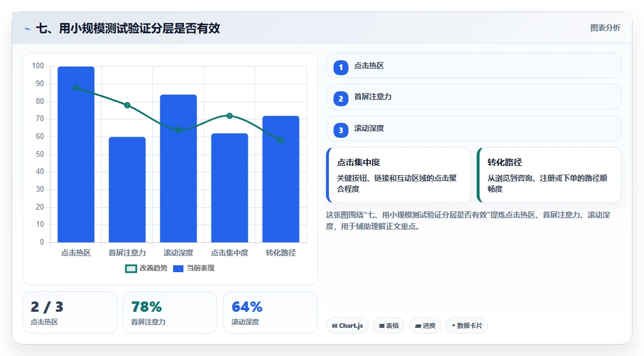Click the icon in the 表格 tag
Screen dimensions: 644x356
coord(382,326)
